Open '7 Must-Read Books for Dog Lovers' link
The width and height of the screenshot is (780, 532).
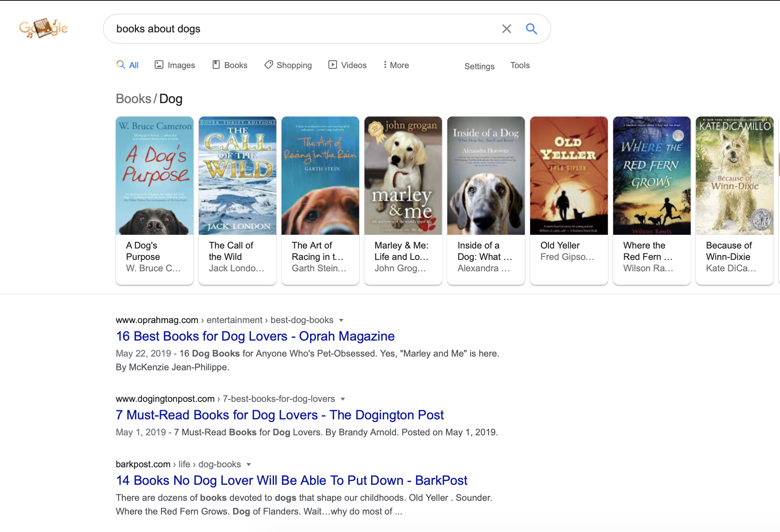(280, 415)
